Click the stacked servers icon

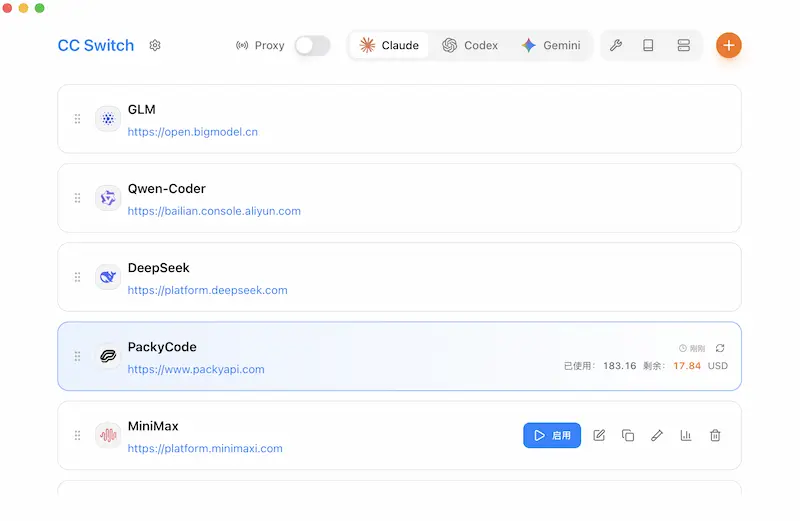click(x=684, y=45)
